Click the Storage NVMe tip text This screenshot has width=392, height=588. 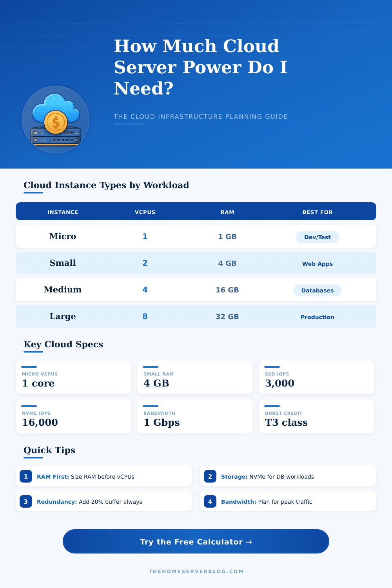[x=267, y=477]
